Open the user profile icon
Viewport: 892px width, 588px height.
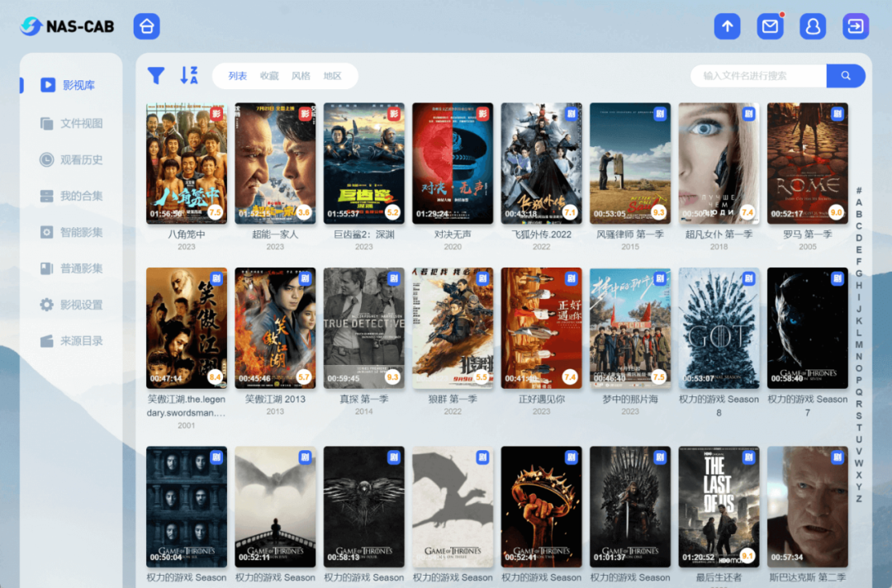[x=813, y=26]
